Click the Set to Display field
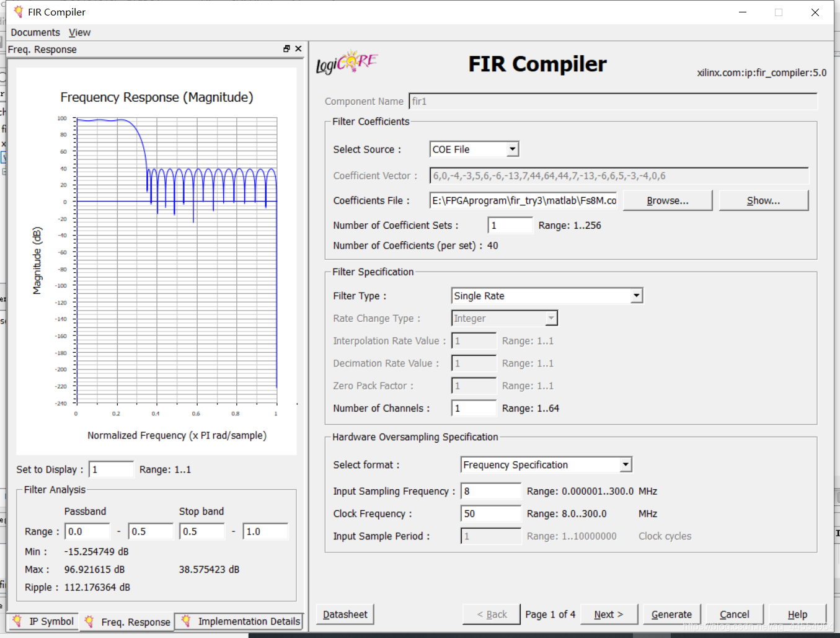The height and width of the screenshot is (638, 840). coord(111,469)
